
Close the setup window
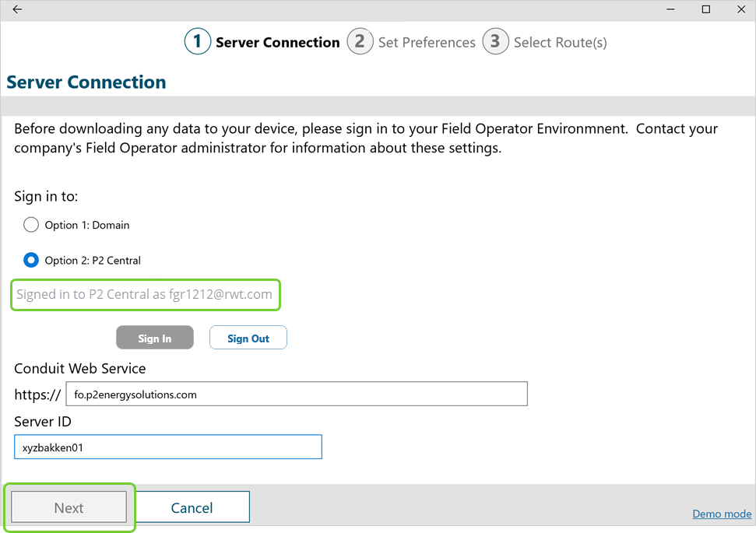click(x=741, y=9)
